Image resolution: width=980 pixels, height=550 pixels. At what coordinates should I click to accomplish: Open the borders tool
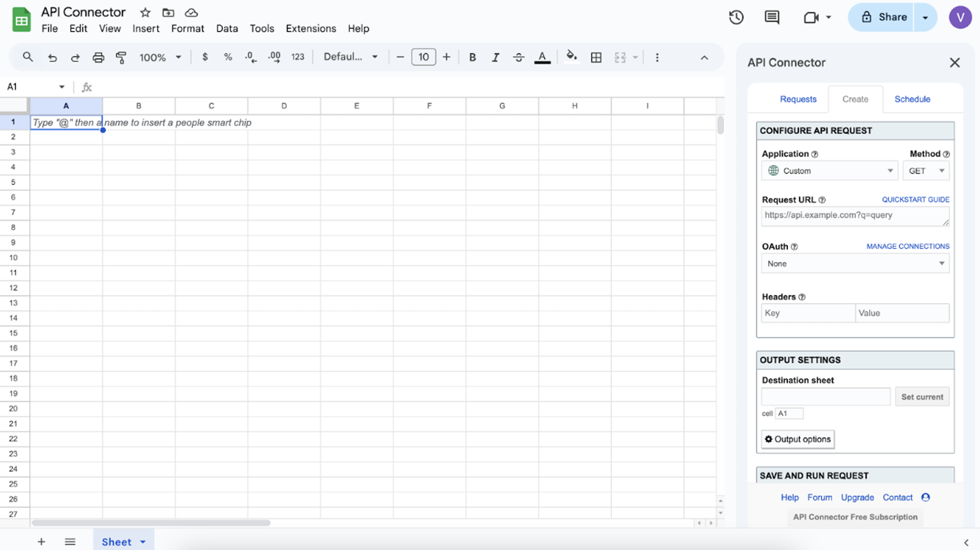click(596, 57)
